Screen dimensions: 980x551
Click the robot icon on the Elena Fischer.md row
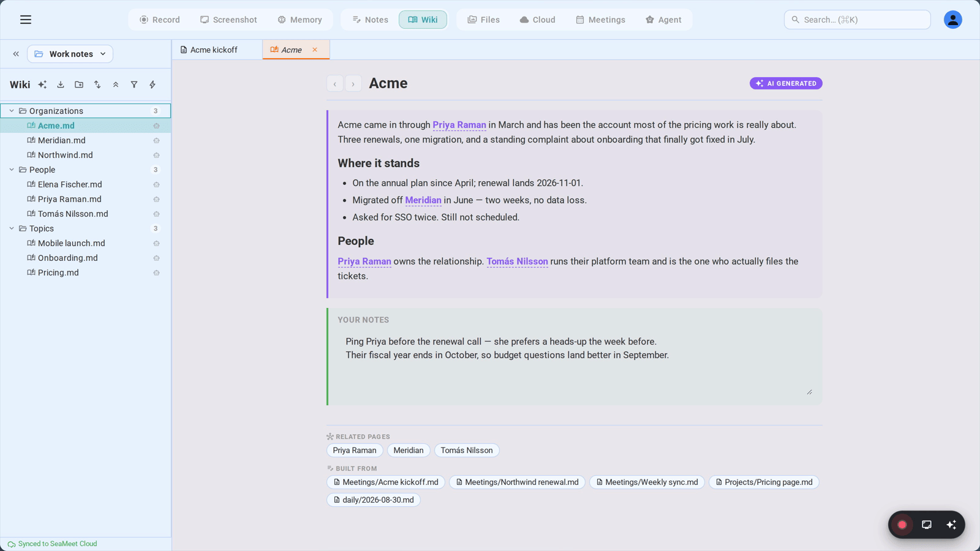pyautogui.click(x=156, y=184)
